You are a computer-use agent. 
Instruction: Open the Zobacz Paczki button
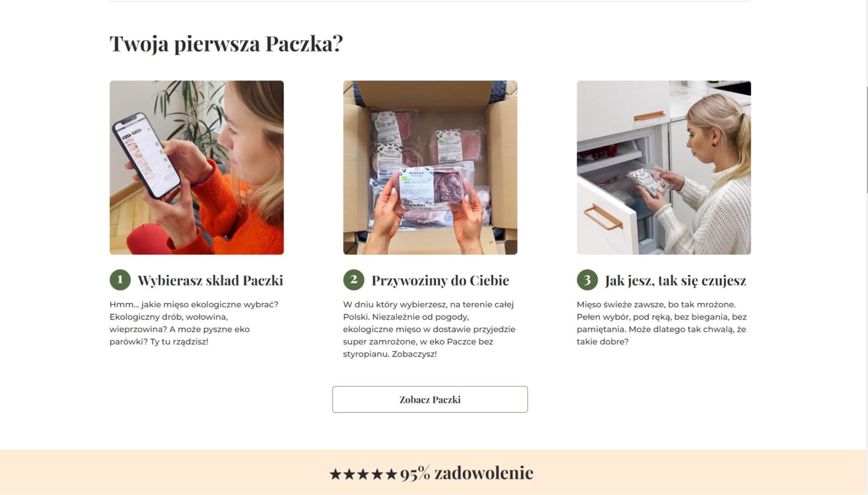coord(430,399)
